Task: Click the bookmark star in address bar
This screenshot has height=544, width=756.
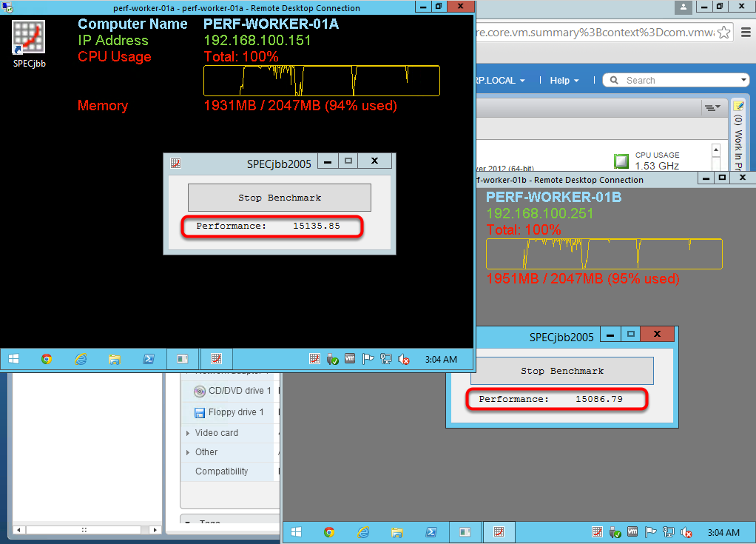Action: [x=725, y=33]
